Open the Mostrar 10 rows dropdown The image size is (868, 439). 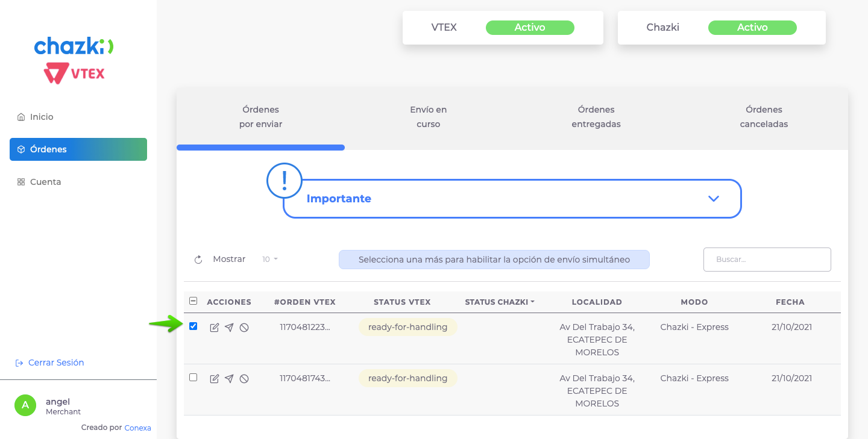[270, 260]
